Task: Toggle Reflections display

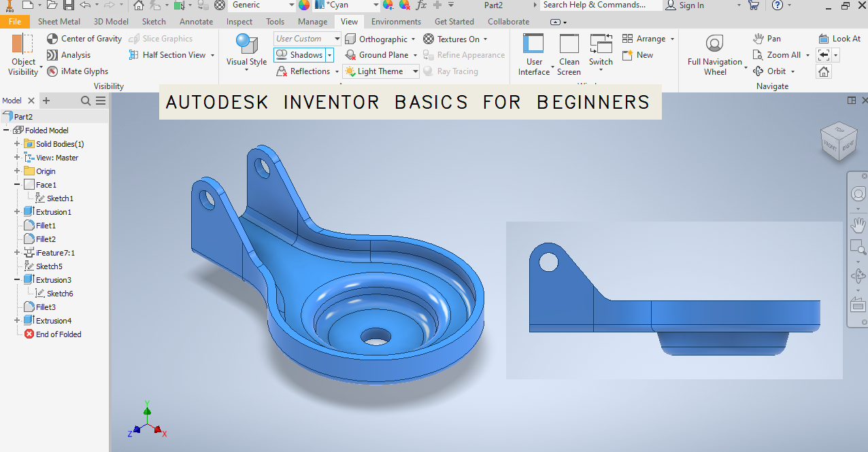Action: coord(303,71)
